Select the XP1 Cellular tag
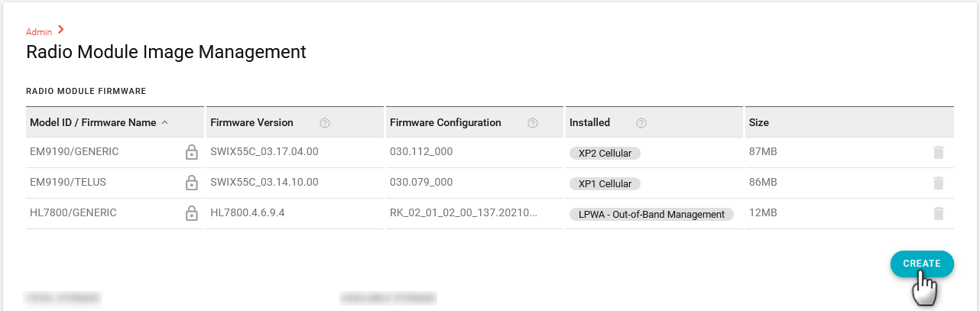980x311 pixels. point(605,183)
